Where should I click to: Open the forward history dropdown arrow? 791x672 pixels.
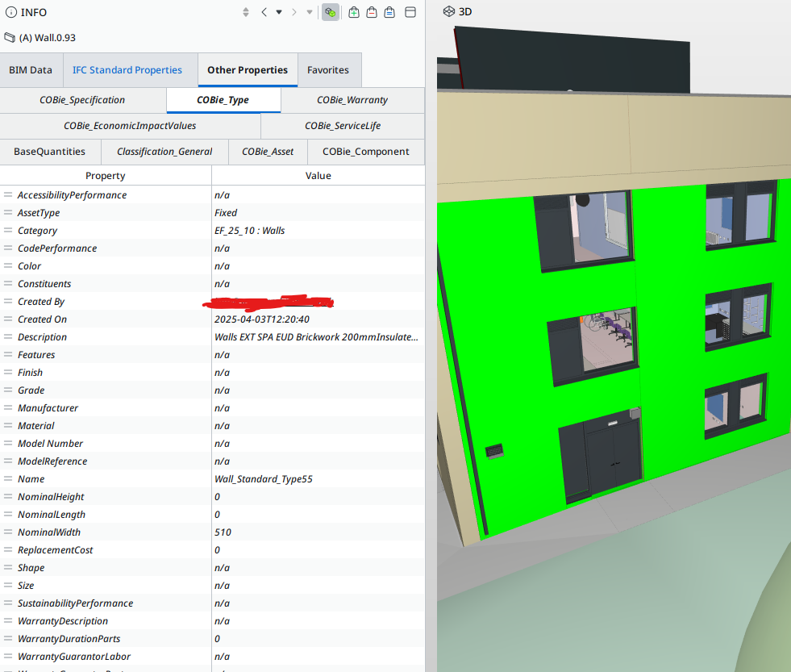point(310,12)
